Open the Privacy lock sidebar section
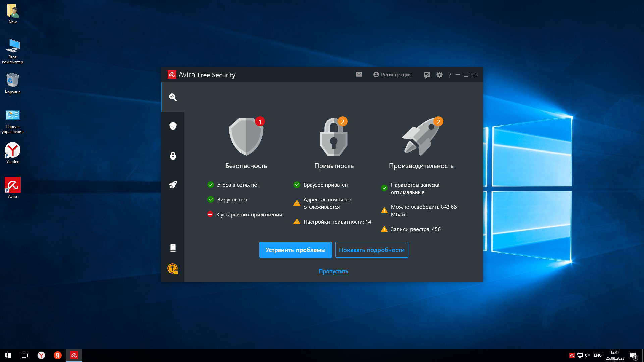Image resolution: width=644 pixels, height=362 pixels. [x=173, y=156]
